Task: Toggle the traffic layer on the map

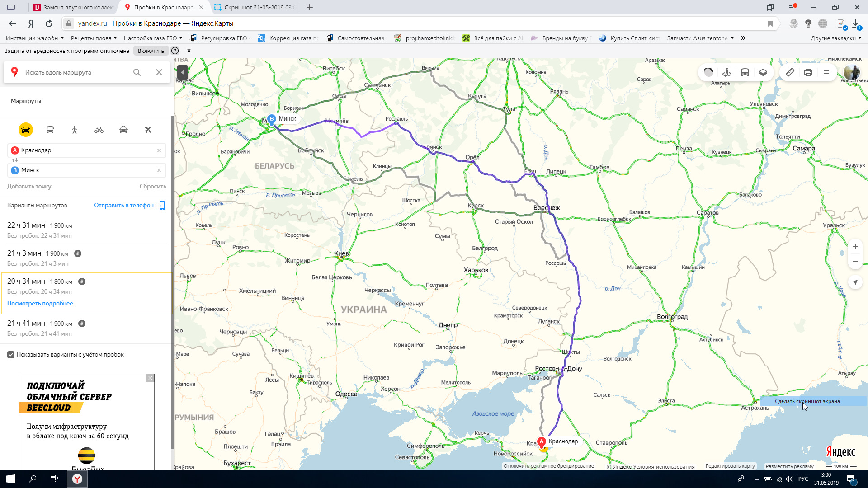Action: click(708, 72)
